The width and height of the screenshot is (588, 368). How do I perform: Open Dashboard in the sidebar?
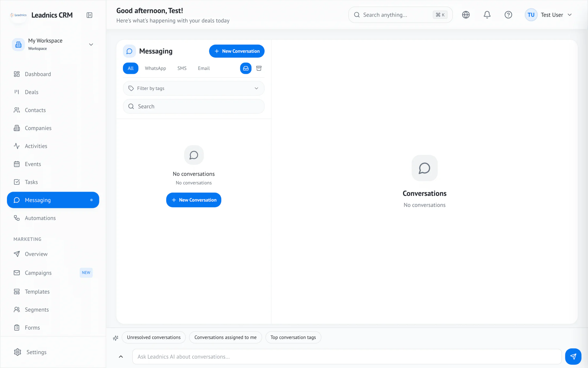[x=53, y=74]
